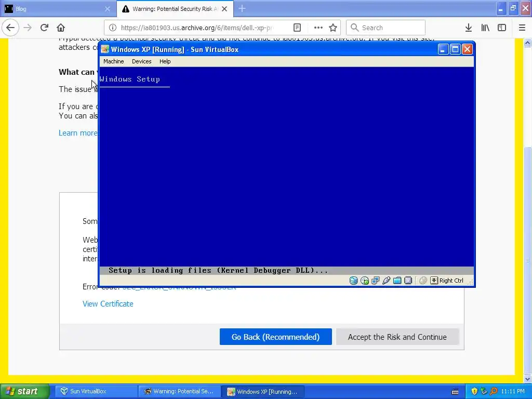Click the Right Ctrl host key label
This screenshot has width=532, height=399.
pyautogui.click(x=451, y=281)
